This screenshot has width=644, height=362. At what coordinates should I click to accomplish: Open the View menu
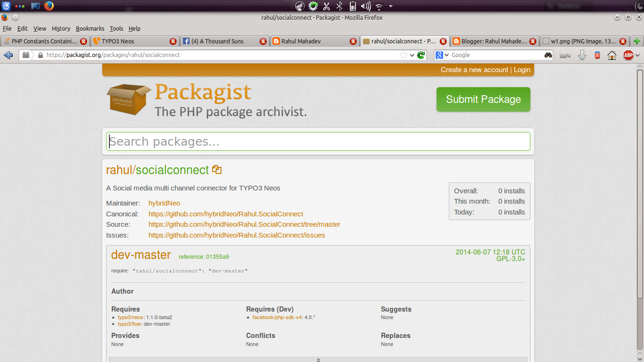pyautogui.click(x=40, y=28)
